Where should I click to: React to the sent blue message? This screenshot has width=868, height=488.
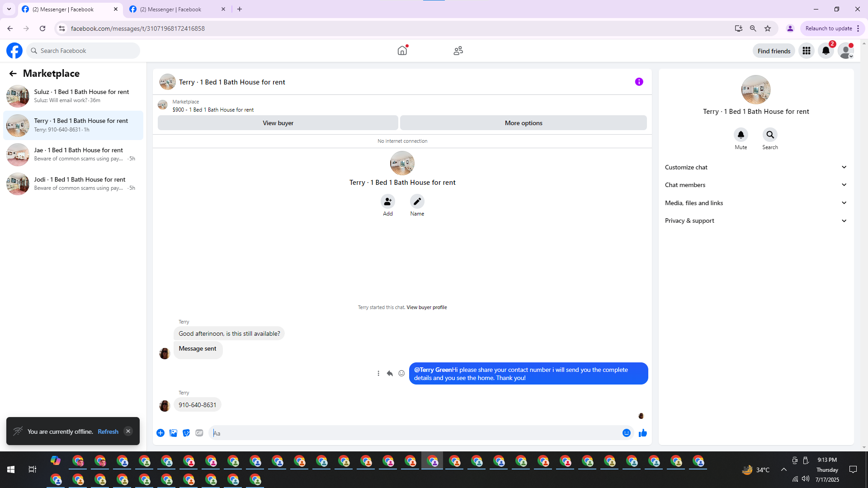(401, 373)
